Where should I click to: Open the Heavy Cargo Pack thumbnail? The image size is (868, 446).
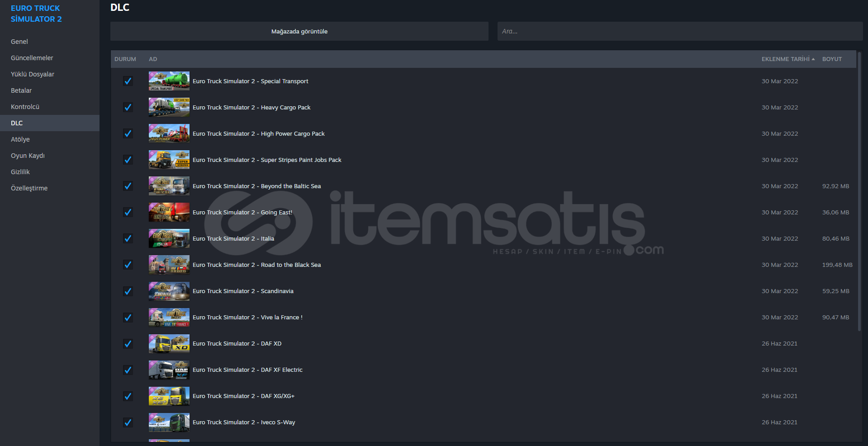coord(169,107)
